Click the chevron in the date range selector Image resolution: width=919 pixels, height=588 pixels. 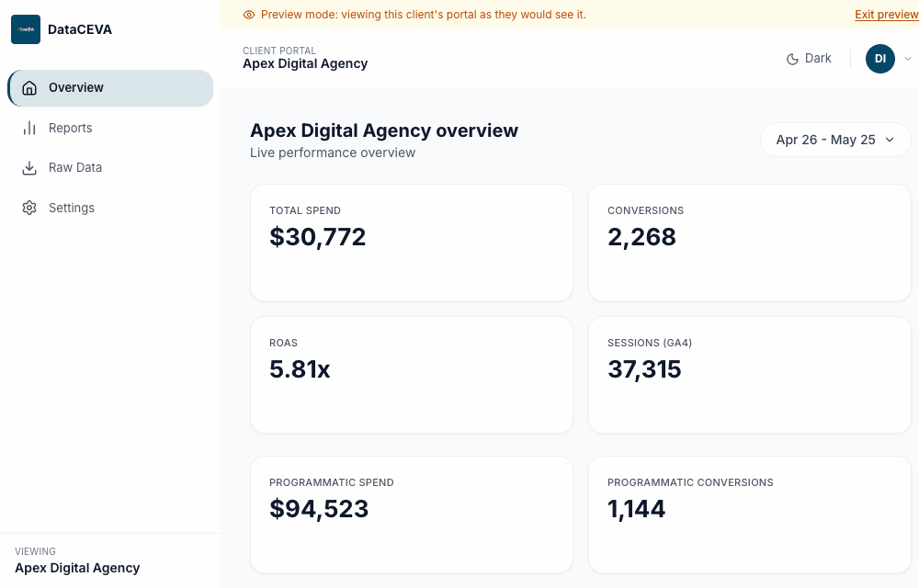(x=890, y=140)
